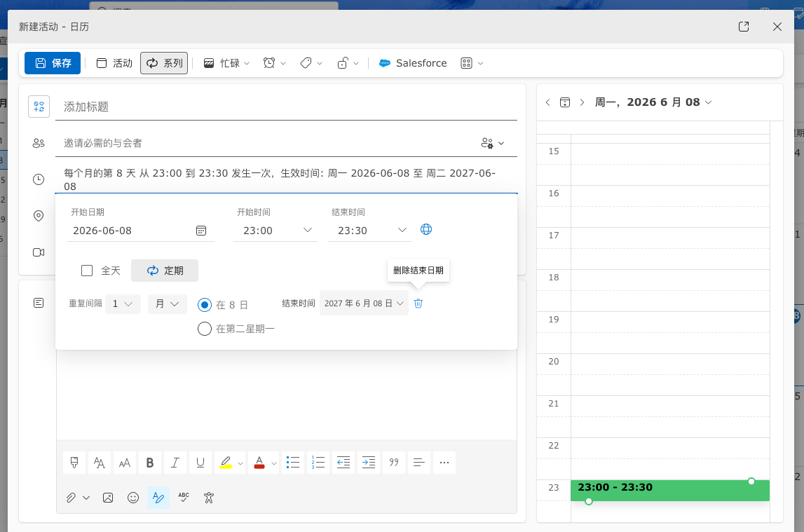The width and height of the screenshot is (804, 532).
Task: Toggle bold formatting
Action: (x=150, y=463)
